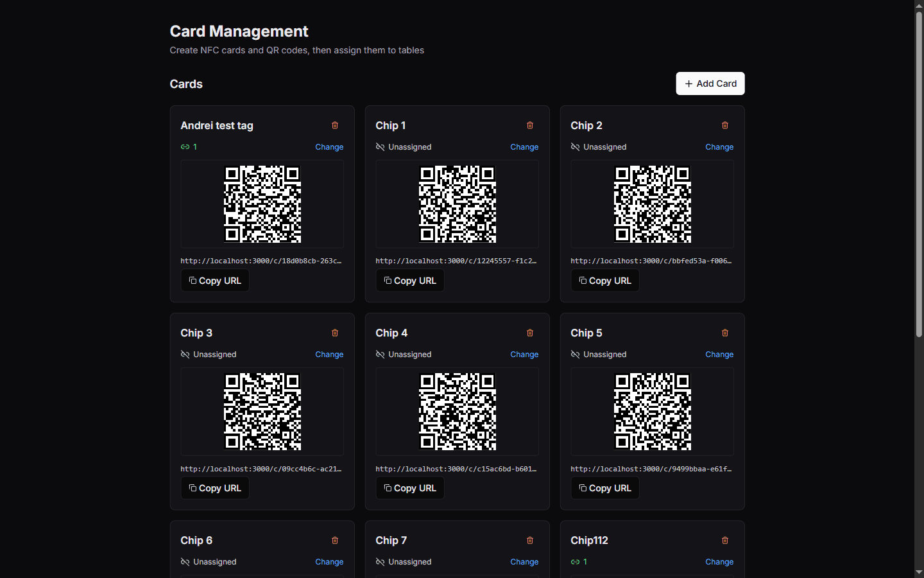Click the Card Management heading
The height and width of the screenshot is (578, 924).
(x=239, y=31)
